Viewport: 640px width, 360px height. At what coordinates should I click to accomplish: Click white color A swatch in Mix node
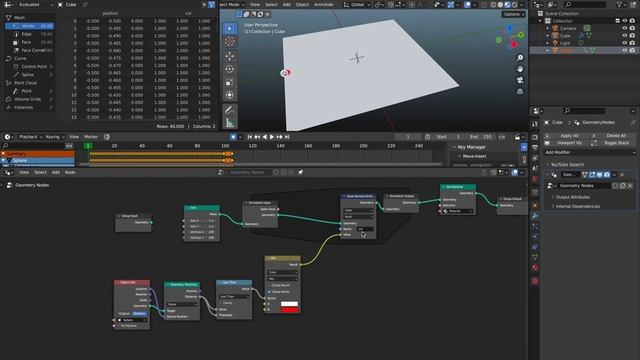coord(289,304)
